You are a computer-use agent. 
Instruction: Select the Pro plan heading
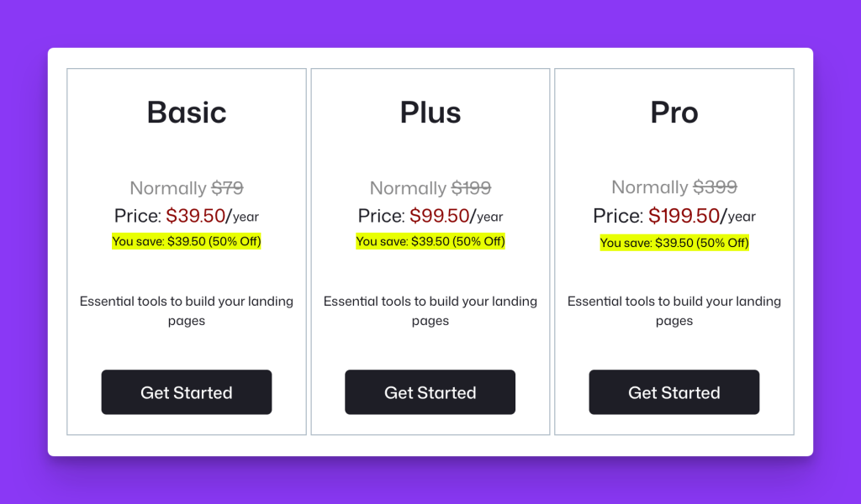coord(674,113)
